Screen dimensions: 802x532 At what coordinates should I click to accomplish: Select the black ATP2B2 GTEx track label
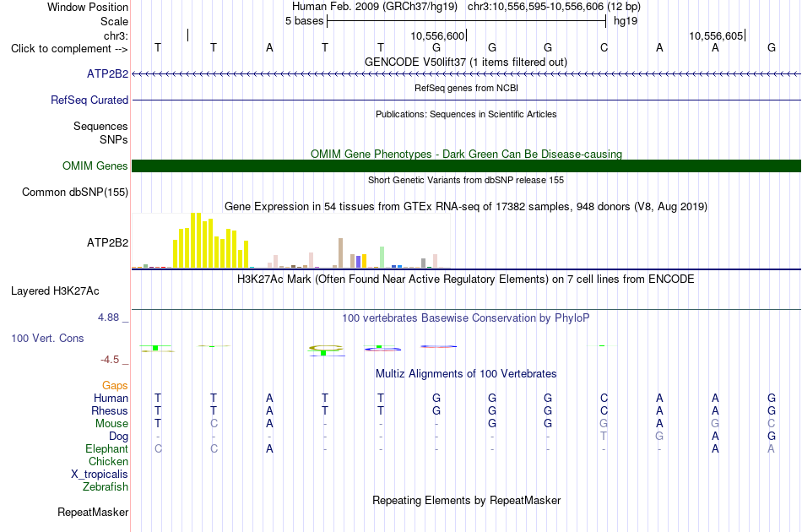click(107, 242)
